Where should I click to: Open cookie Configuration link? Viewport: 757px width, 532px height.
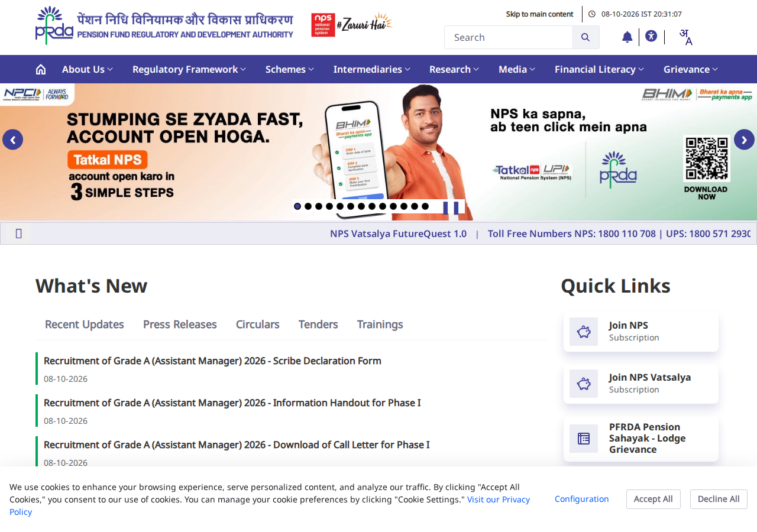tap(582, 499)
